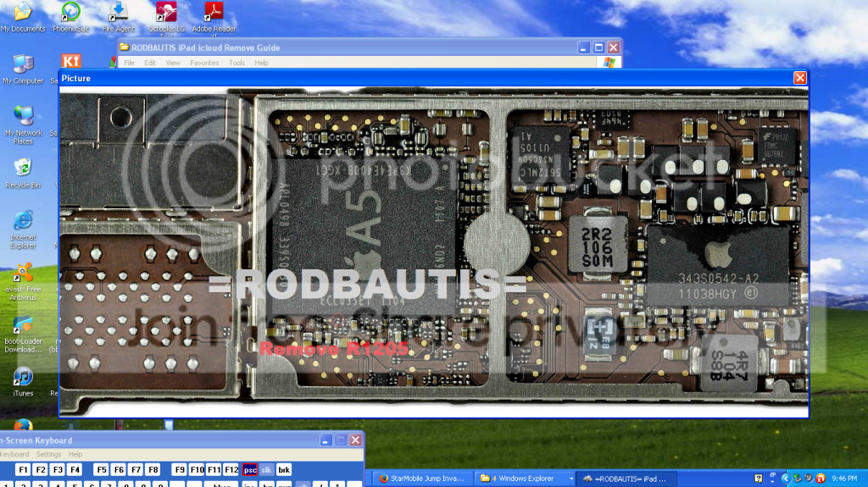Launch the iTunes desktop icon
868x487 pixels.
click(x=23, y=378)
